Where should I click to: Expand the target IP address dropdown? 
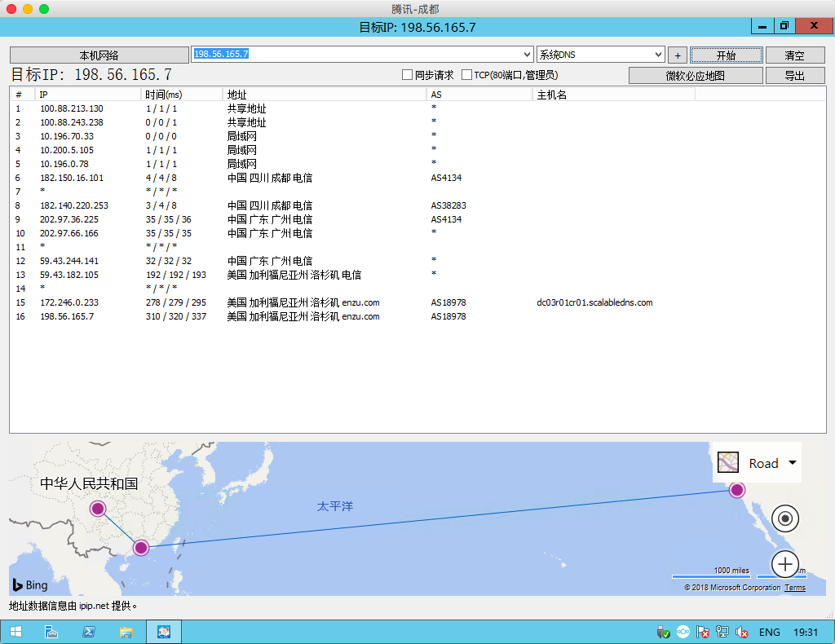[x=527, y=55]
